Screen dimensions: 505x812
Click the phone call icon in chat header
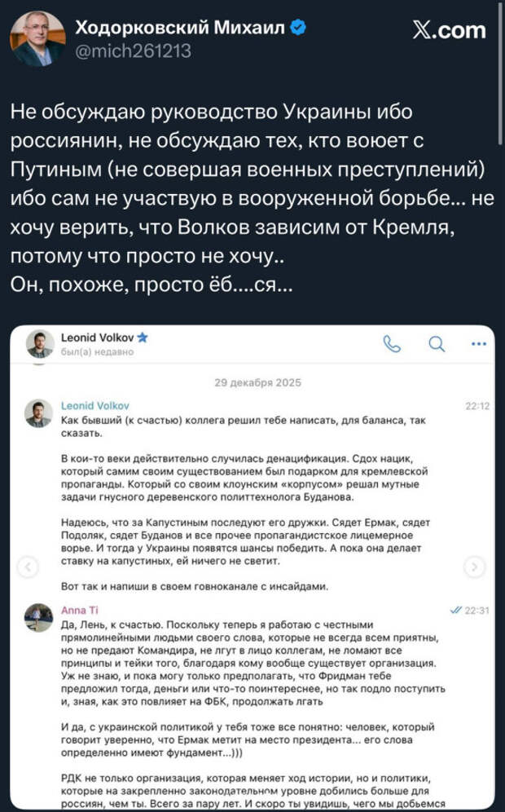[392, 344]
